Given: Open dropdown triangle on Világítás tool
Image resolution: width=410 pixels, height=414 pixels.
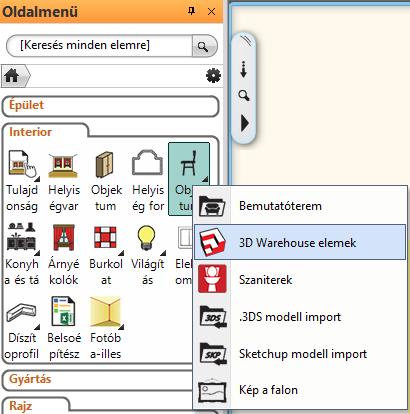Looking at the screenshot, I should (x=163, y=253).
